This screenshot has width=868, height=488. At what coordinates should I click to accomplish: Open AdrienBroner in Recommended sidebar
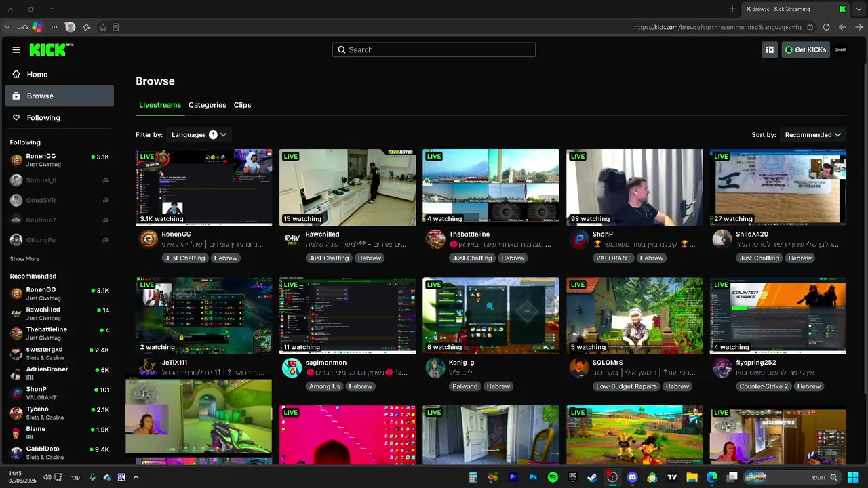(60, 373)
